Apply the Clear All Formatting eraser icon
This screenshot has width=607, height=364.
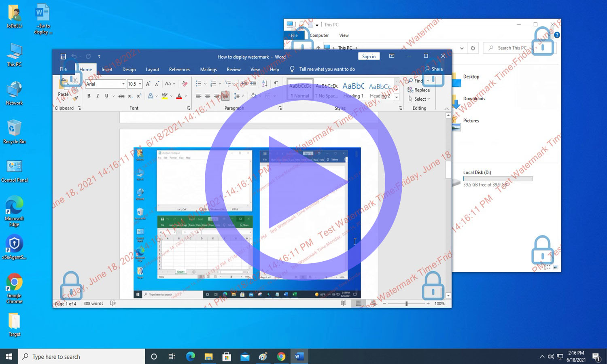(185, 84)
